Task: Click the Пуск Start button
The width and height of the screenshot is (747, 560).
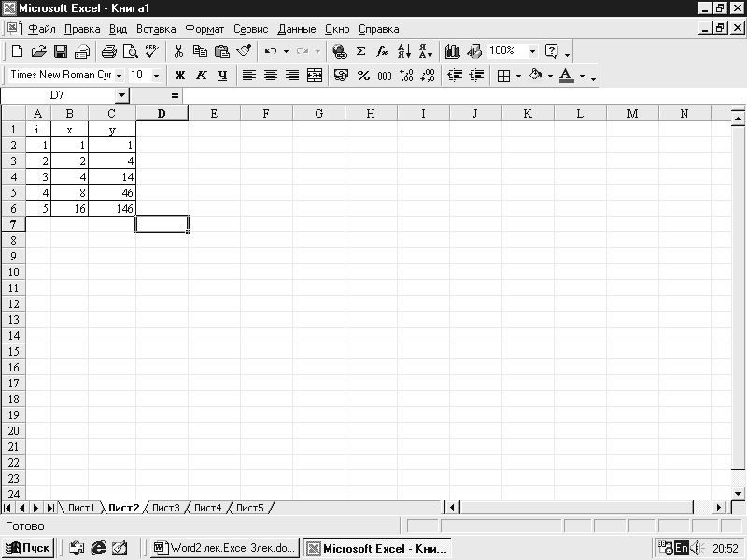Action: (x=28, y=548)
